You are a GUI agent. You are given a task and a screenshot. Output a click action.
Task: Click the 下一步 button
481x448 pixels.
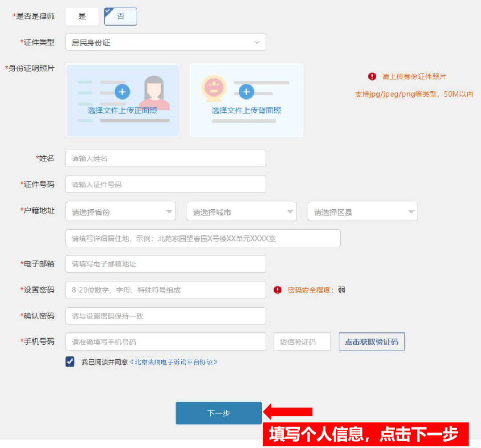[x=218, y=413]
